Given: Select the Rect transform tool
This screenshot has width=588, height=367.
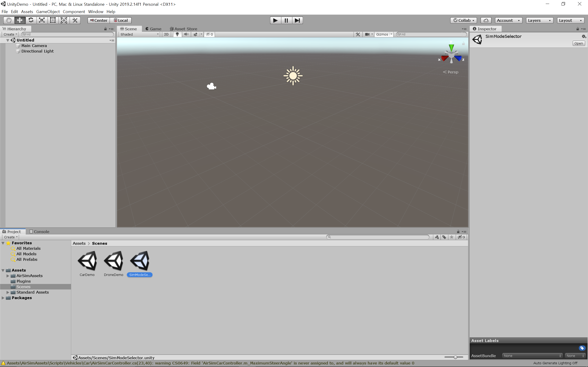Looking at the screenshot, I should click(x=52, y=20).
